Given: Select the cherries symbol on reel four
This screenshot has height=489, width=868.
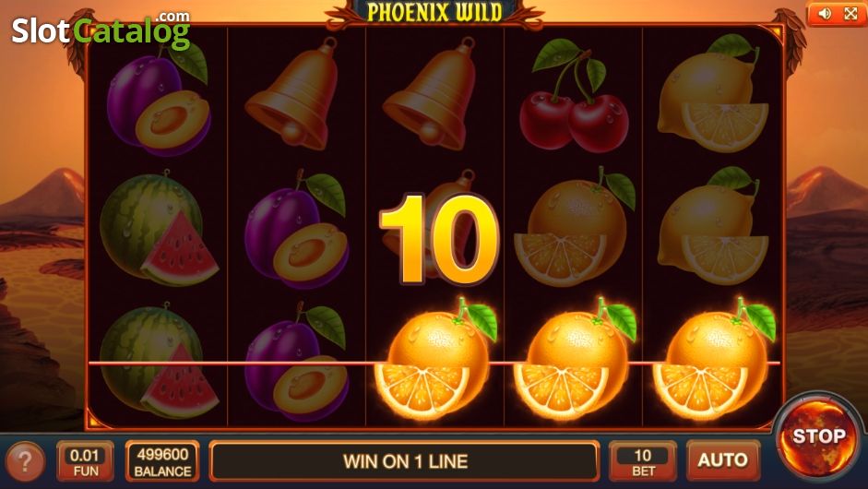Looking at the screenshot, I should point(574,95).
